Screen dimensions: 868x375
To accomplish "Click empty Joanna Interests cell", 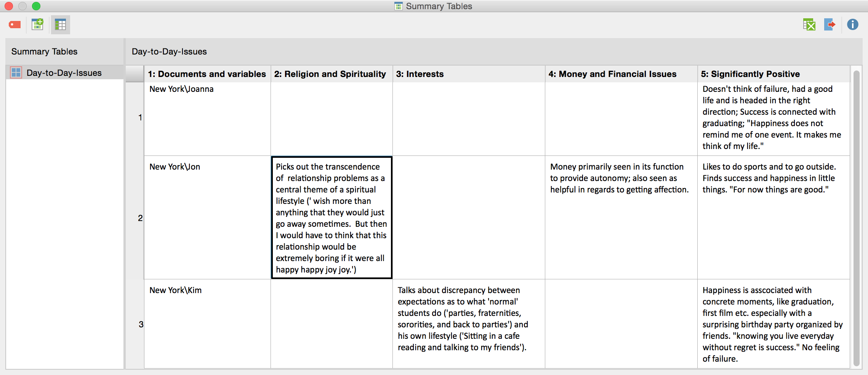I will [469, 119].
